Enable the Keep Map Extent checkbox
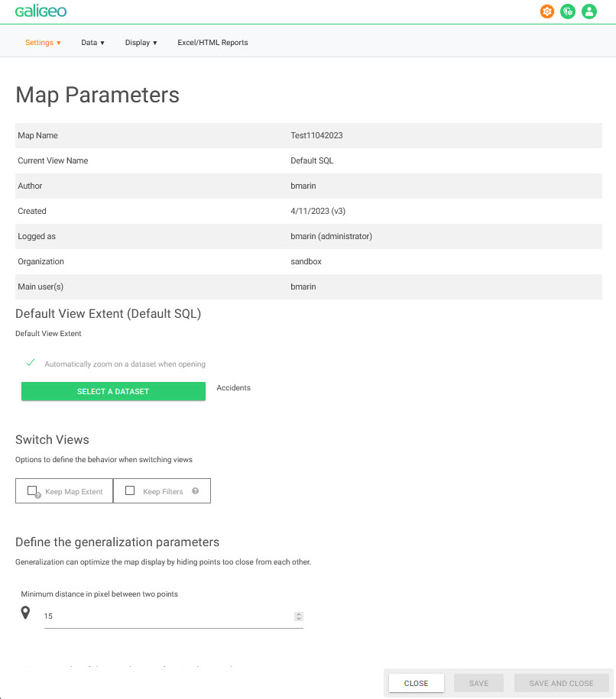The height and width of the screenshot is (699, 616). [32, 491]
